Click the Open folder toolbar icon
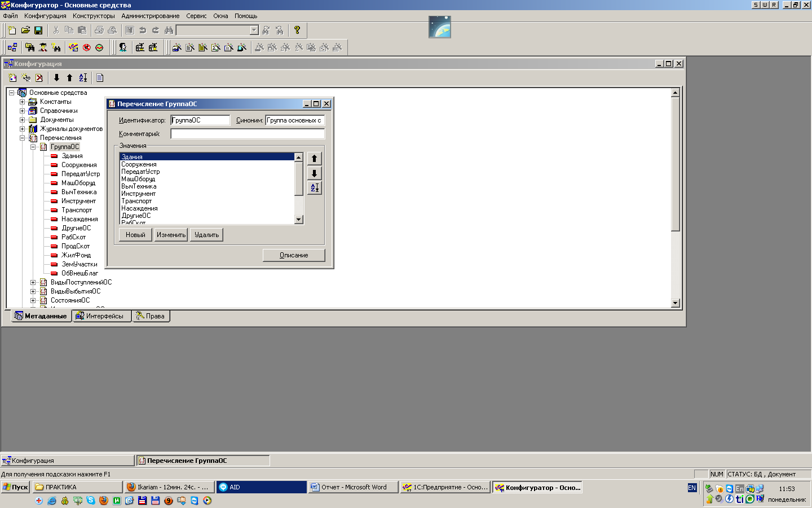812x508 pixels. tap(25, 30)
